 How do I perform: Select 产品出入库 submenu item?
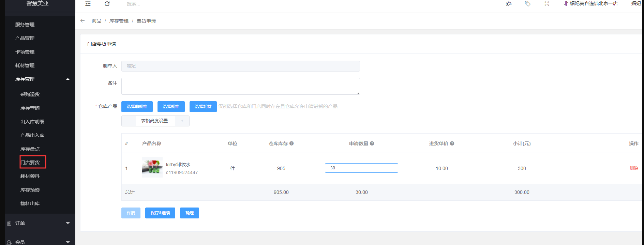click(x=32, y=135)
